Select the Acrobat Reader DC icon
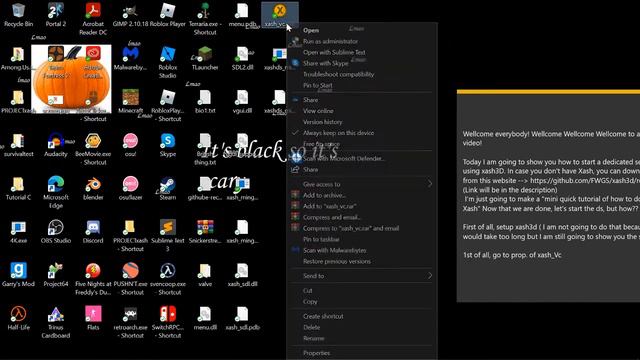 [x=93, y=19]
